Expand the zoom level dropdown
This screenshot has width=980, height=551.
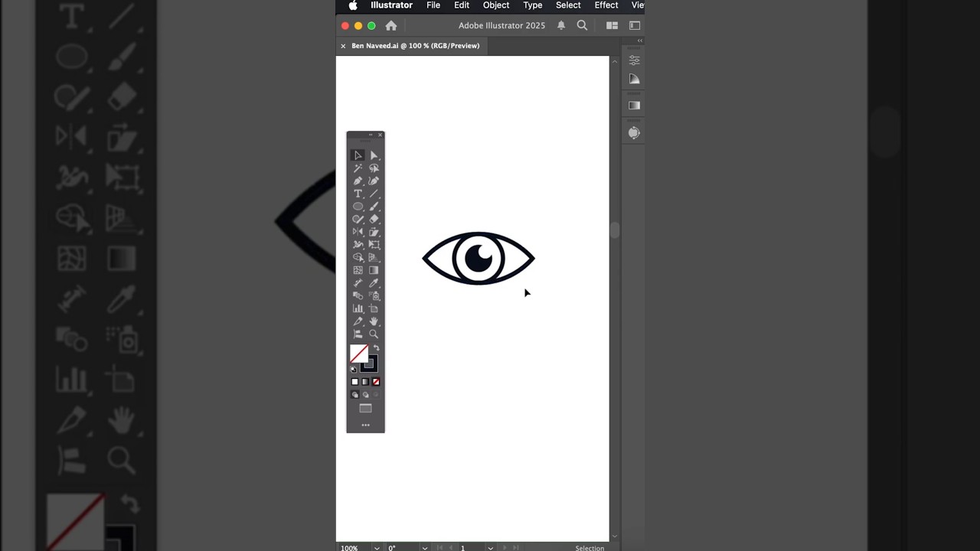377,547
